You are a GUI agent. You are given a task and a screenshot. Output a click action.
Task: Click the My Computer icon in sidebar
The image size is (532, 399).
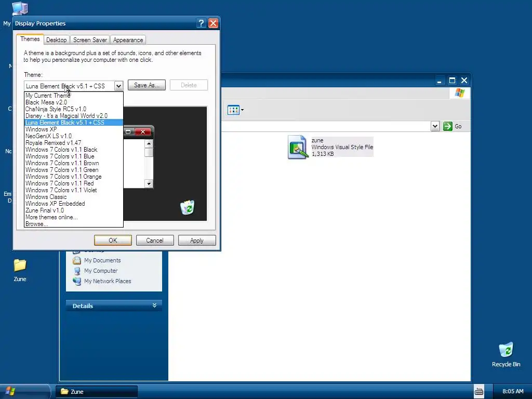(x=77, y=271)
